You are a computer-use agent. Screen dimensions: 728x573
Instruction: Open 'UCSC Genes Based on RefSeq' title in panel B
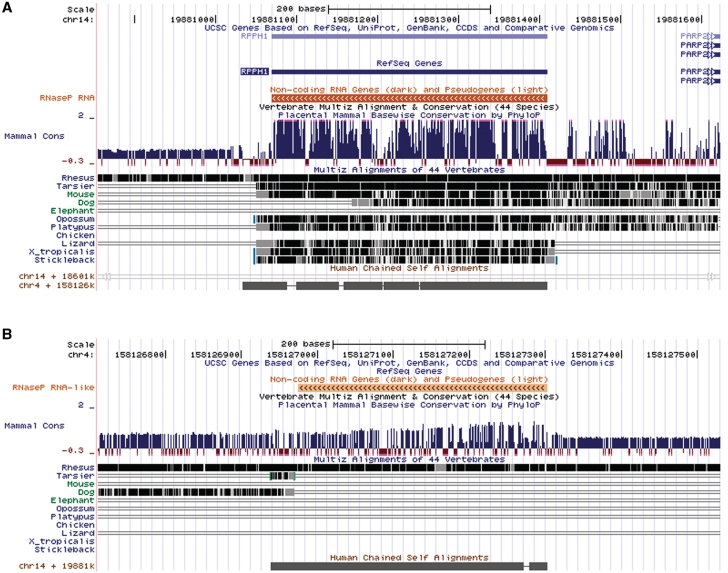[409, 363]
